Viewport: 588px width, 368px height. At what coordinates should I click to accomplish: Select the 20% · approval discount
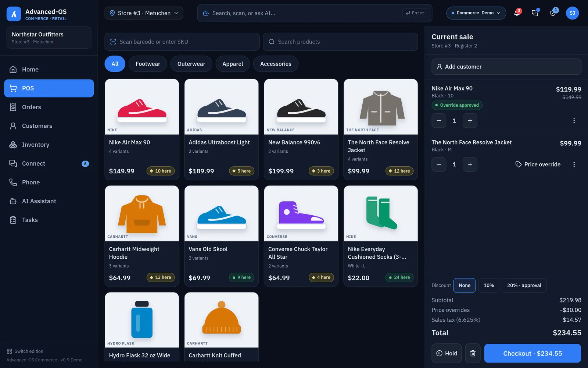[x=524, y=286]
